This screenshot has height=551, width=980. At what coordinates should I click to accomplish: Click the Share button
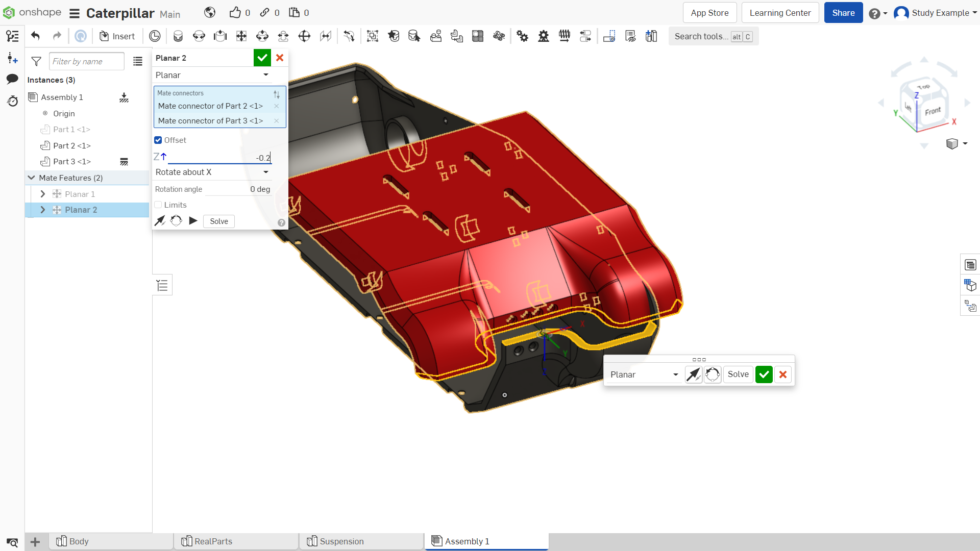click(x=843, y=13)
